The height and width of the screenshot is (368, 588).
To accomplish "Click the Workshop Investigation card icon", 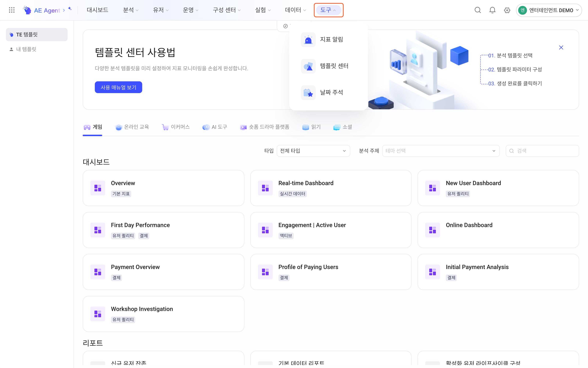I will (x=98, y=314).
